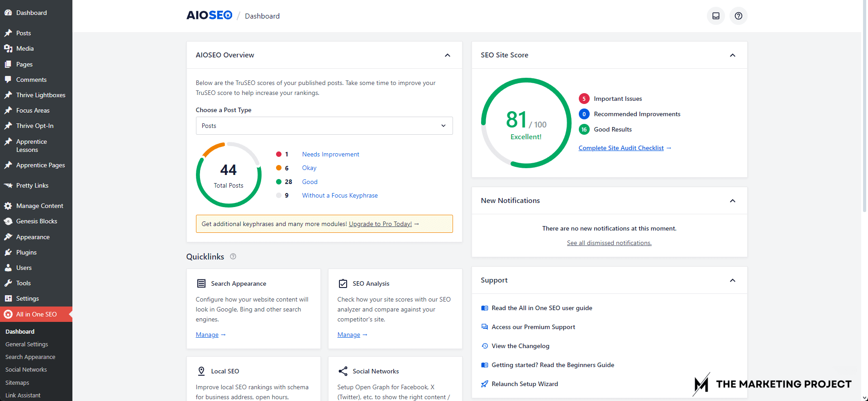Click the Pretty Links star icon
The image size is (868, 401).
pyautogui.click(x=8, y=185)
